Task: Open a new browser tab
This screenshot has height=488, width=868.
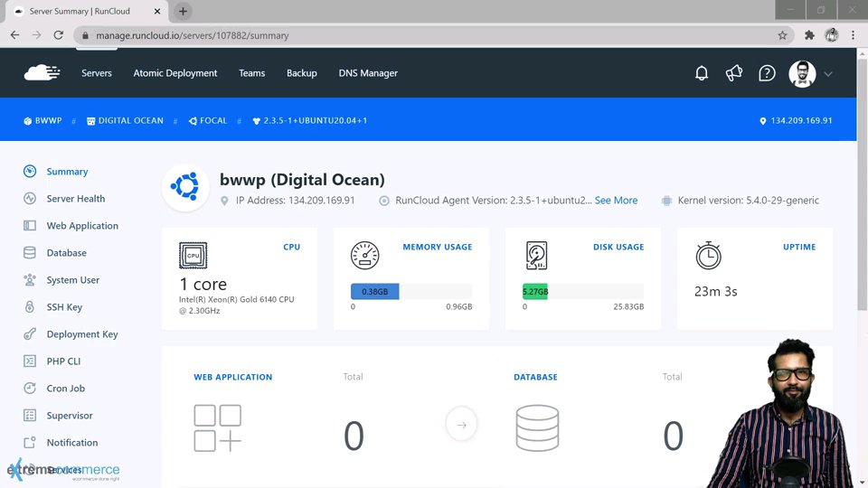Action: click(x=183, y=11)
